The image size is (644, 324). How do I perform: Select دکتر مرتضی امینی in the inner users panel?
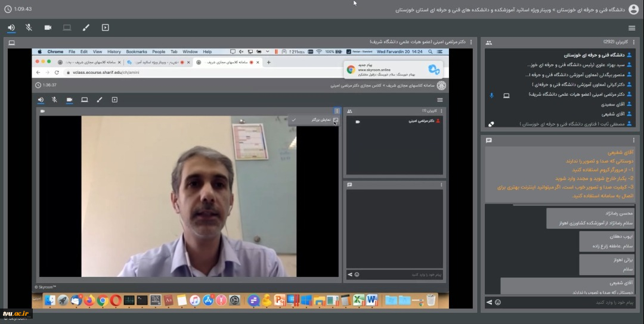(422, 121)
